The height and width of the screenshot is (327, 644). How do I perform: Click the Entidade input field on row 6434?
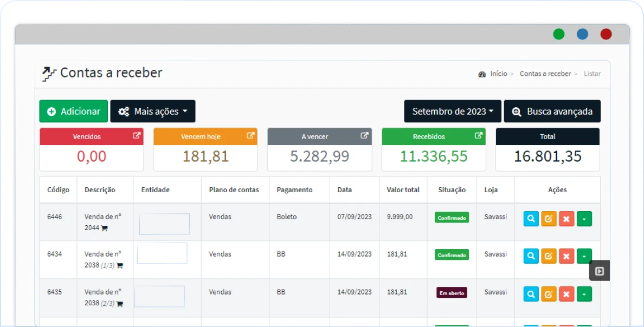162,253
